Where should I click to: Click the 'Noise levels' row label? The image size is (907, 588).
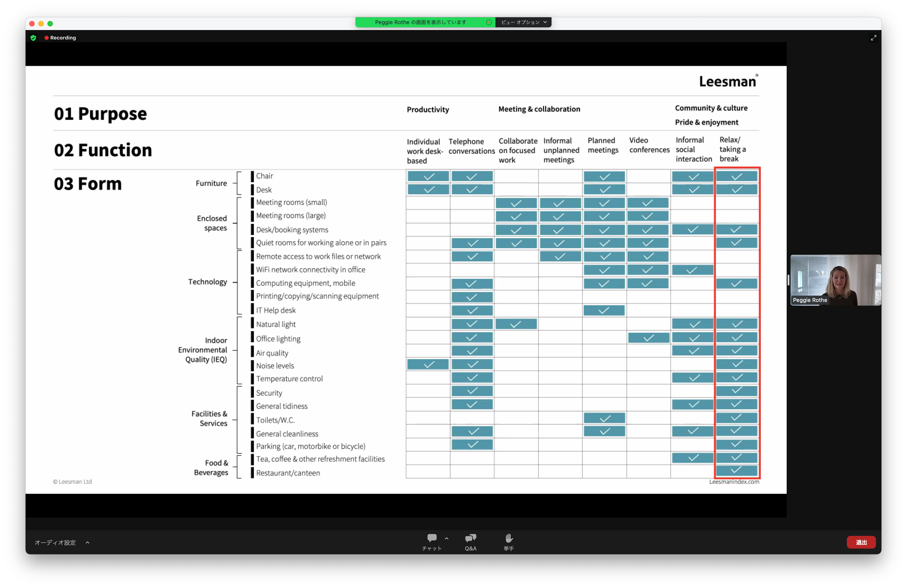275,366
